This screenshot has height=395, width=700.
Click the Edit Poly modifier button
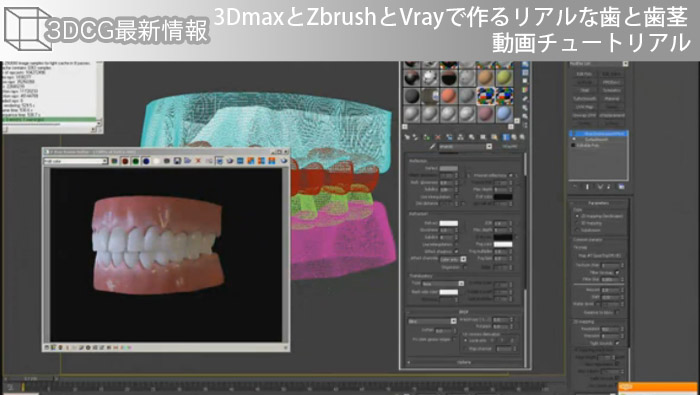pyautogui.click(x=584, y=74)
